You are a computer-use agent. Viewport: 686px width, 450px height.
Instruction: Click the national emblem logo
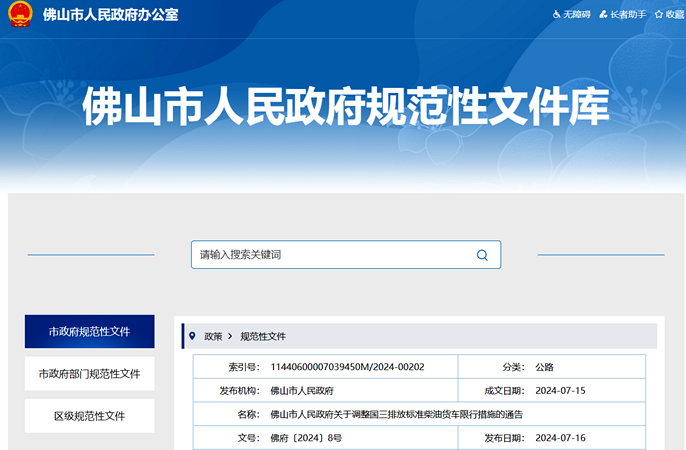(20, 14)
